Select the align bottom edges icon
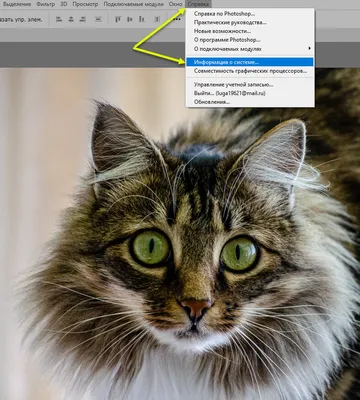 142,19
